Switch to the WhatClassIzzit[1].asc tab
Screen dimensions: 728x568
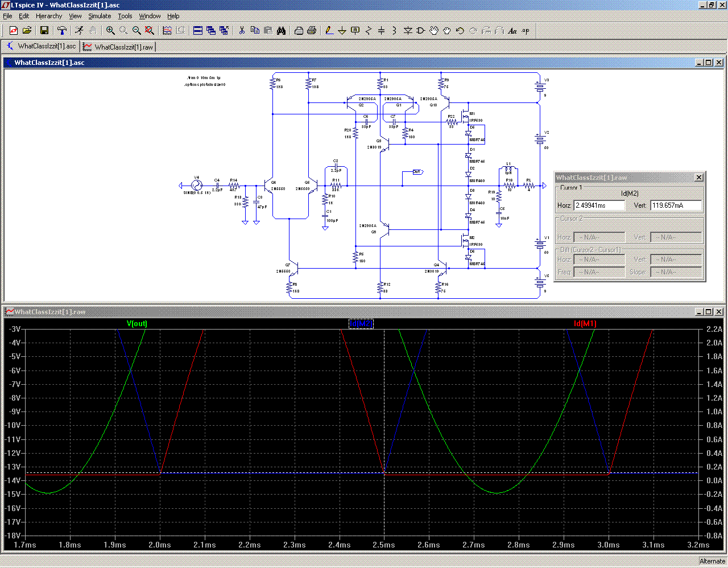coord(41,46)
